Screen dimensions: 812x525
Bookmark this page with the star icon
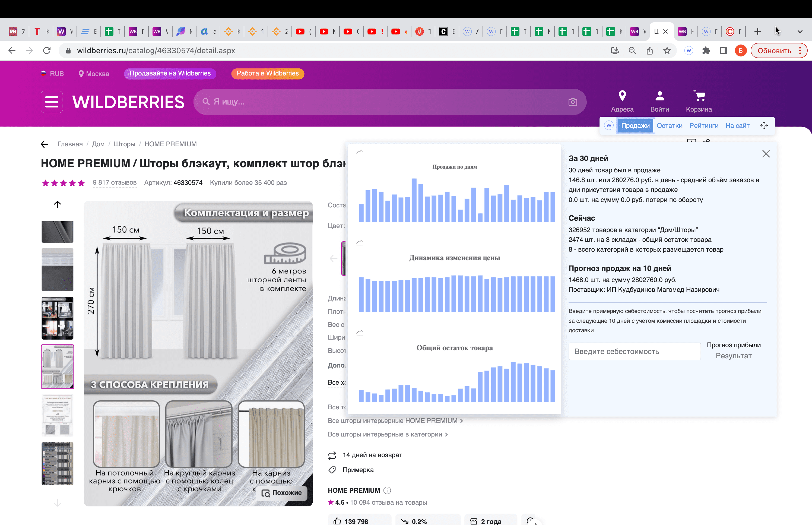coord(667,50)
